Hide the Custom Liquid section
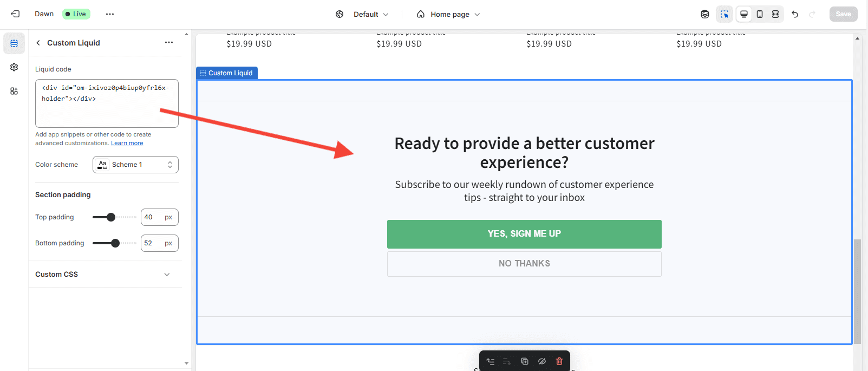The height and width of the screenshot is (371, 868). [x=541, y=361]
